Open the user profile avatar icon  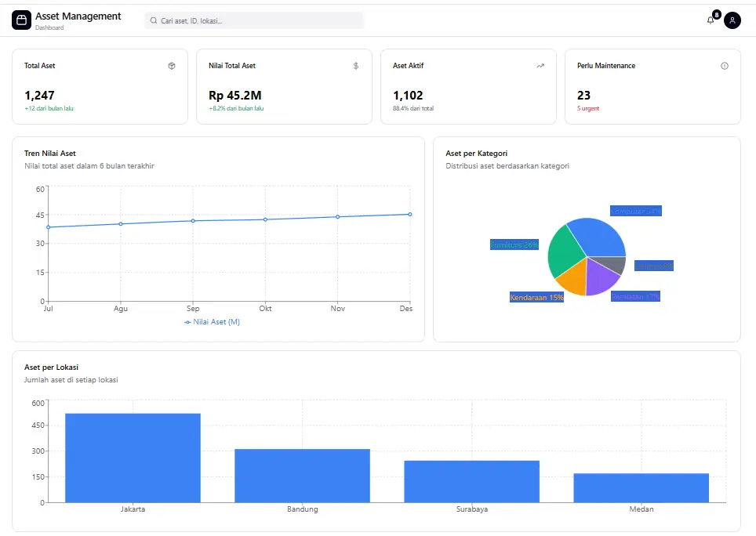732,20
